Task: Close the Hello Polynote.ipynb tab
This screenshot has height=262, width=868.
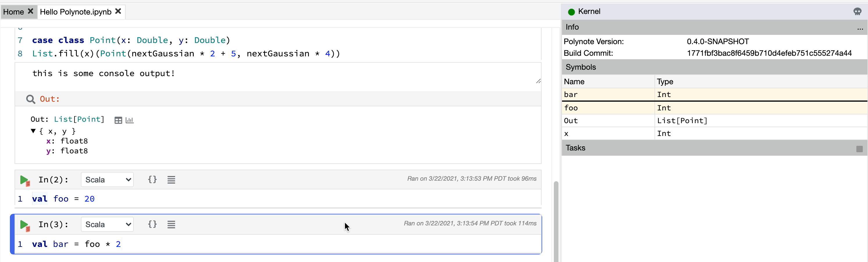Action: tap(118, 11)
